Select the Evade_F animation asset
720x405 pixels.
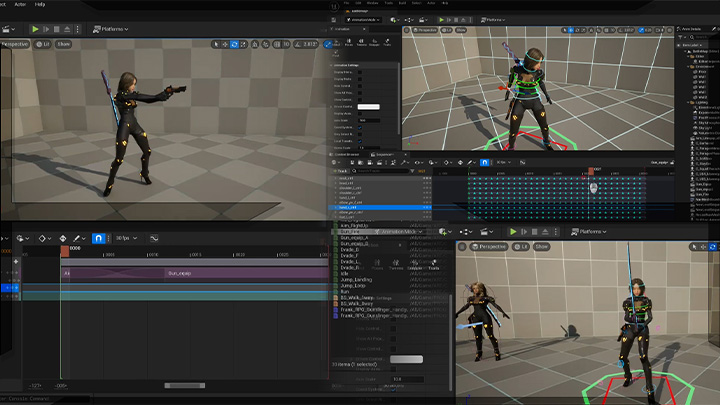[349, 256]
